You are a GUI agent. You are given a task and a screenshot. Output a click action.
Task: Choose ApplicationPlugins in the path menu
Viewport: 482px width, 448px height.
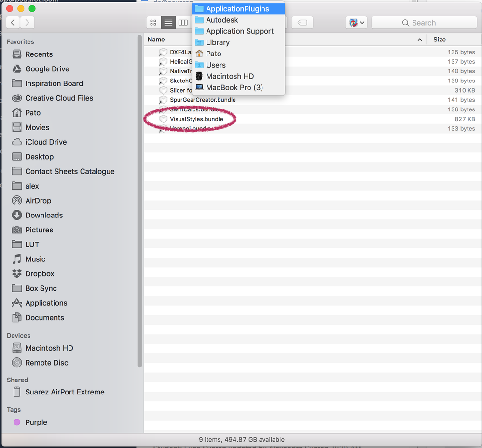(x=238, y=9)
